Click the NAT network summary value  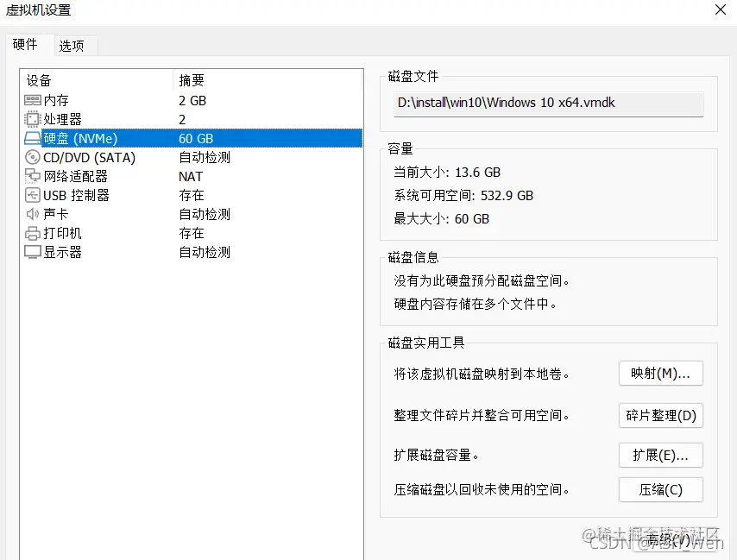pyautogui.click(x=191, y=177)
